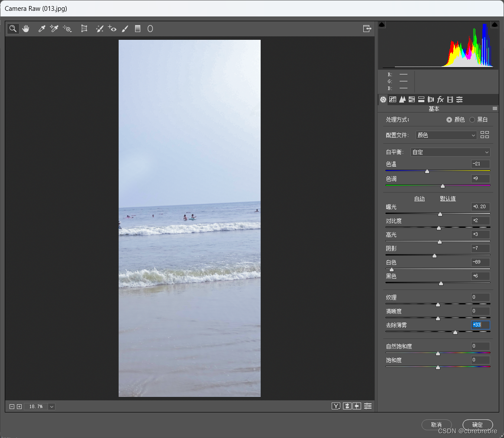Screen dimensions: 504x438
Task: Open the Lens Corrections panel tab
Action: [x=431, y=99]
